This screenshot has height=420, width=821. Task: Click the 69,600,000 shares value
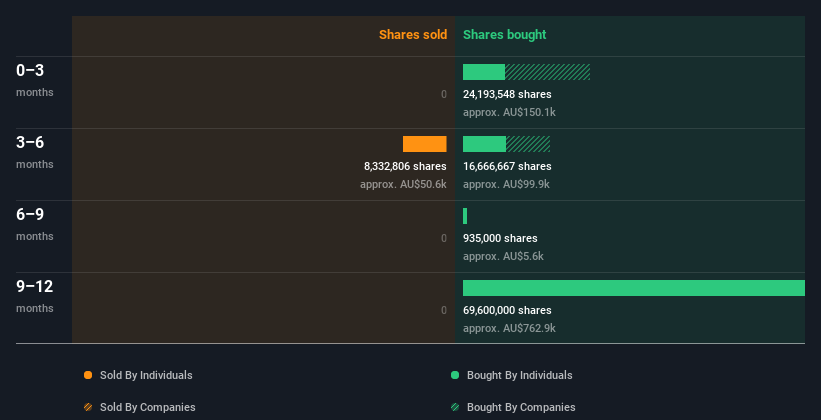tap(507, 311)
